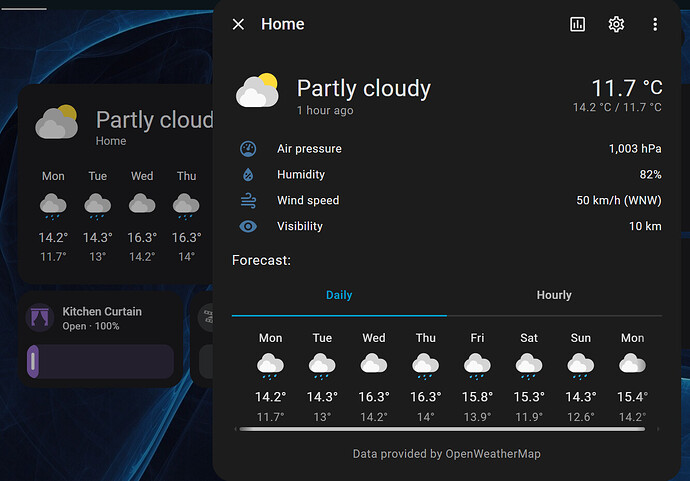This screenshot has height=481, width=690.
Task: Click Wed cloudy icon in dialog forecast
Action: click(x=374, y=364)
